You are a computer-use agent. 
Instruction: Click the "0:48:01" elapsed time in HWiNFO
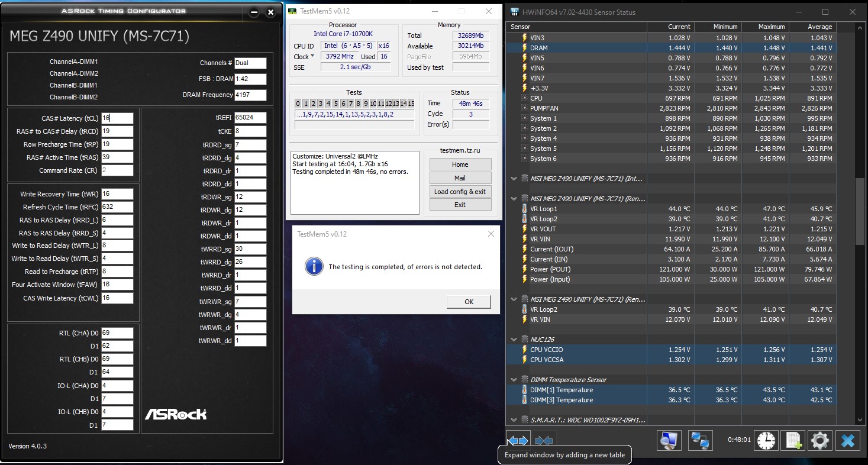(739, 440)
